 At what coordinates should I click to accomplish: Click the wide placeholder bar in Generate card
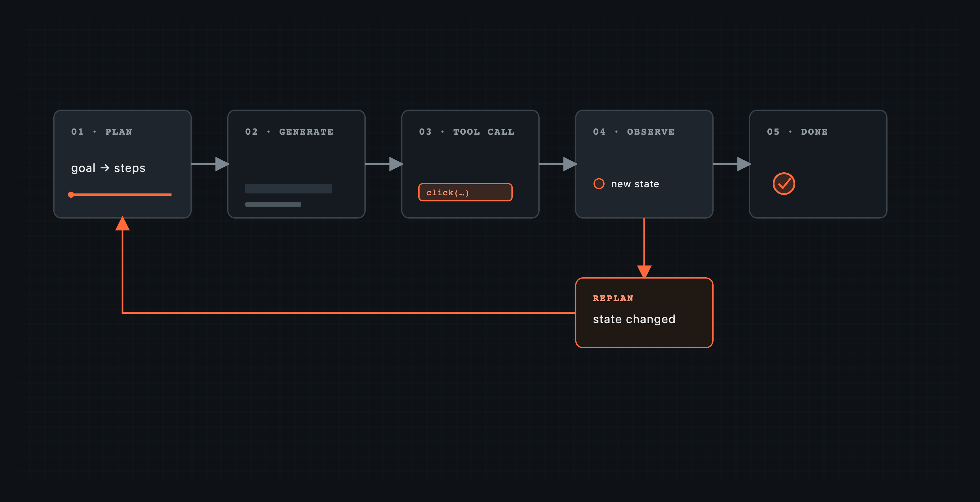[288, 189]
